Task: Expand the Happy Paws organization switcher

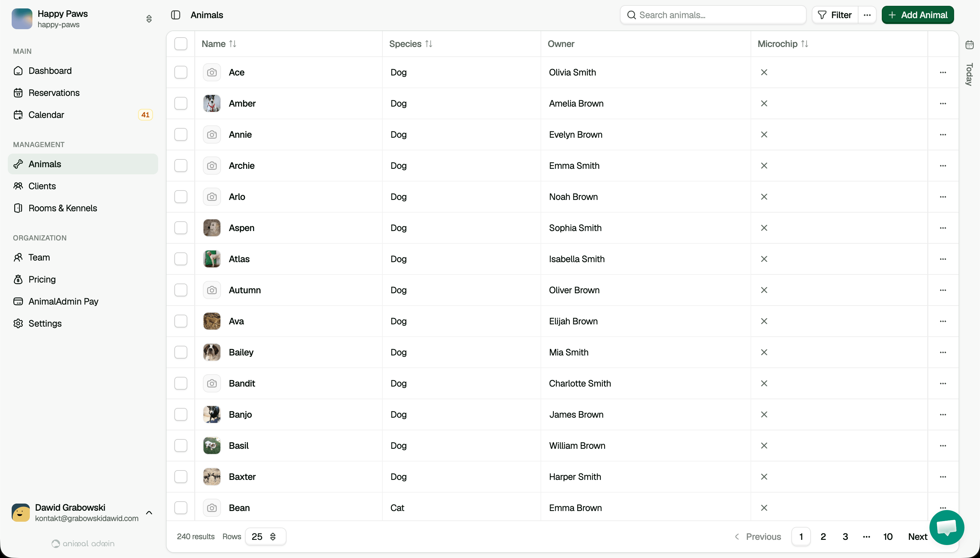Action: coord(149,19)
